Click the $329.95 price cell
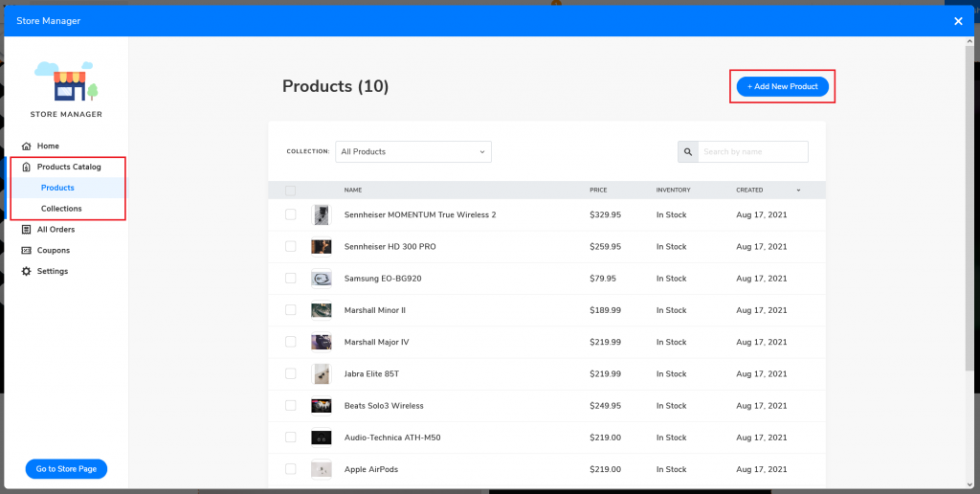 [606, 214]
